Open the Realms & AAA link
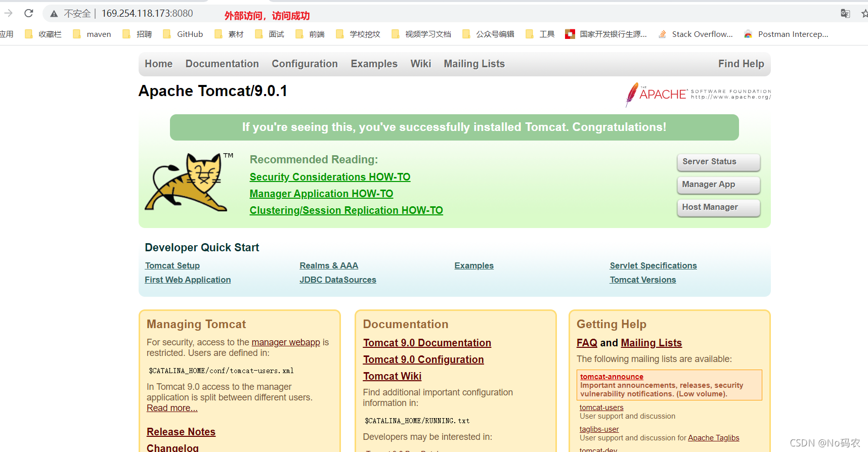Screen dimensions: 868x452 click(329, 265)
